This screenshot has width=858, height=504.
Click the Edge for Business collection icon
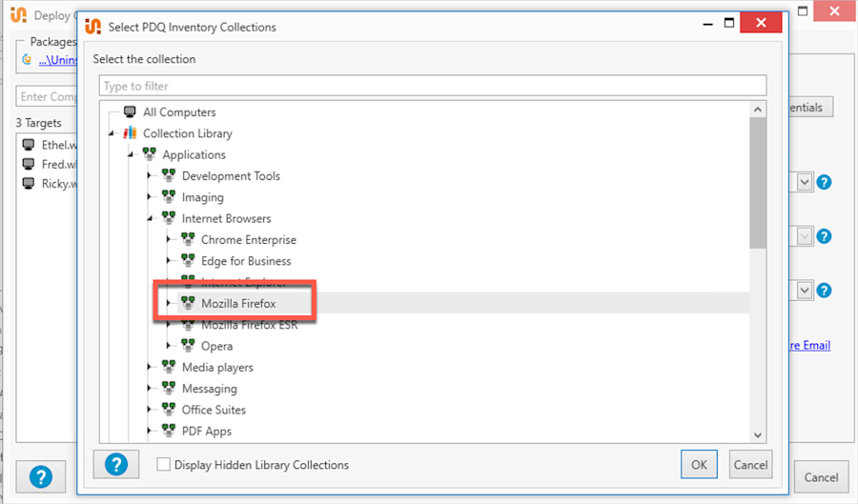[x=188, y=261]
